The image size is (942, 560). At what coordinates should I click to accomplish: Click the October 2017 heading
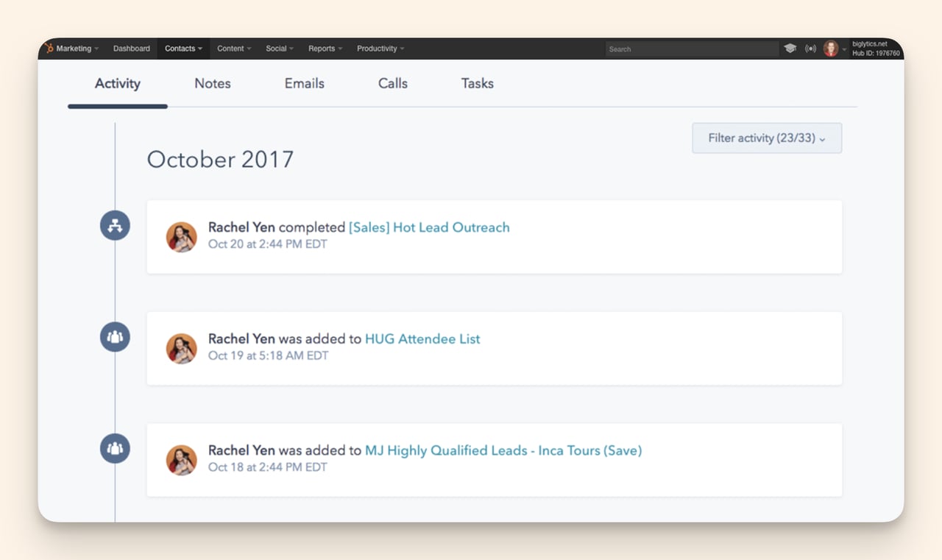coord(220,160)
